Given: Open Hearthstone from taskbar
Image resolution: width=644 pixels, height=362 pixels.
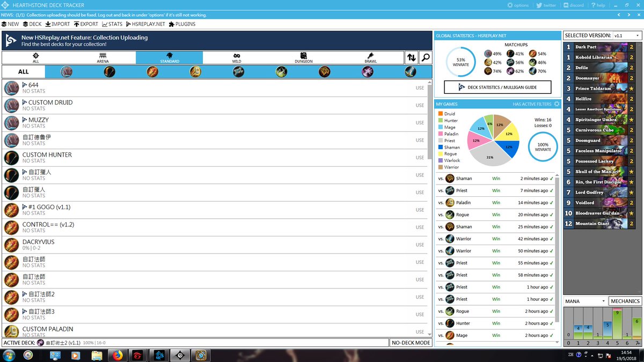Looking at the screenshot, I should click(x=200, y=355).
